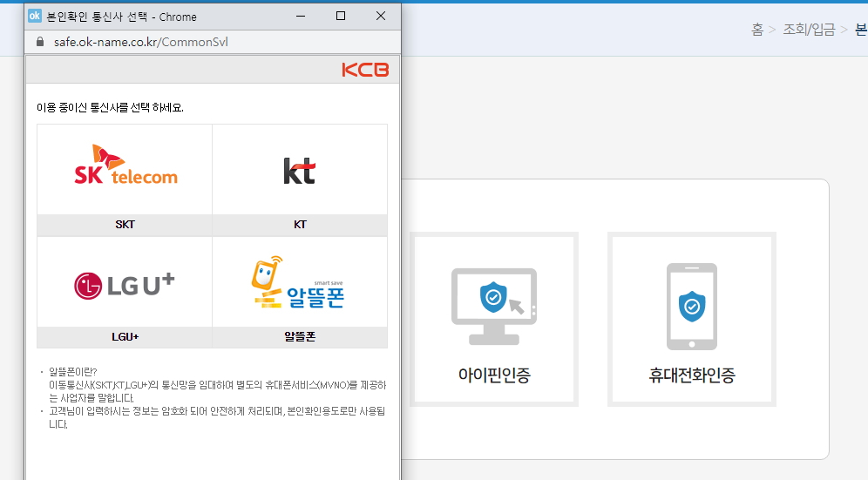
Task: Click the 아이핀인증 label text
Action: point(494,375)
